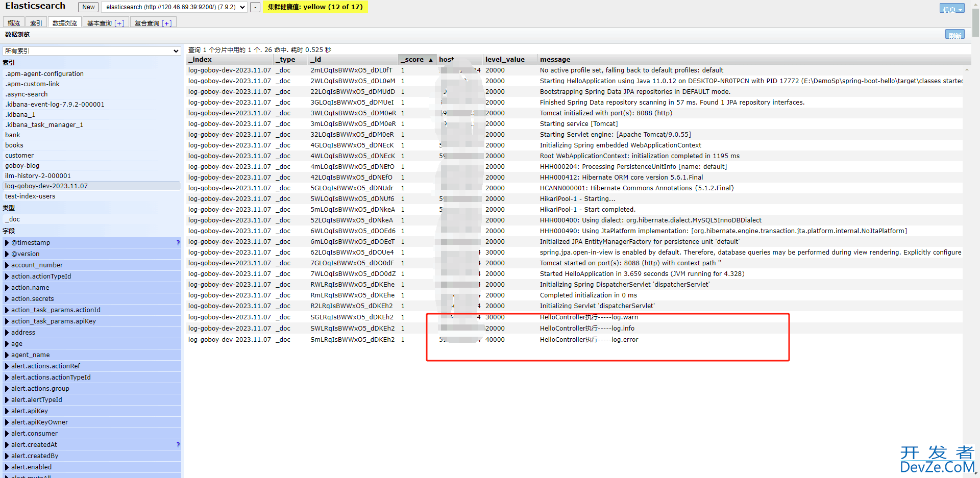Click the _score column sort arrow
The width and height of the screenshot is (980, 478).
(x=431, y=60)
